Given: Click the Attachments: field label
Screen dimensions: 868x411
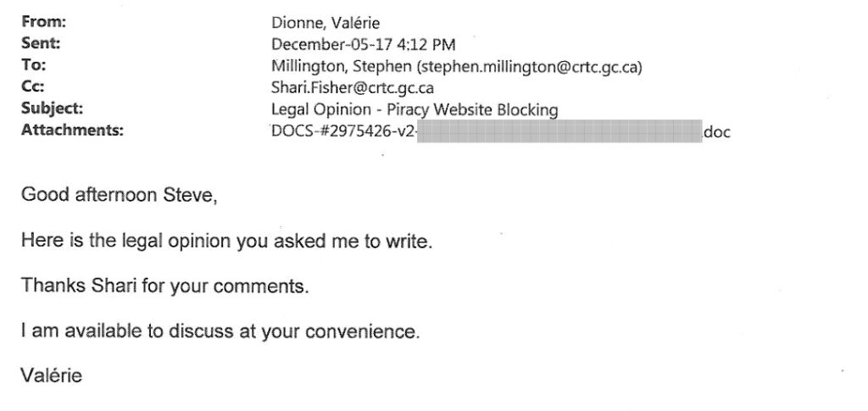Looking at the screenshot, I should (72, 131).
